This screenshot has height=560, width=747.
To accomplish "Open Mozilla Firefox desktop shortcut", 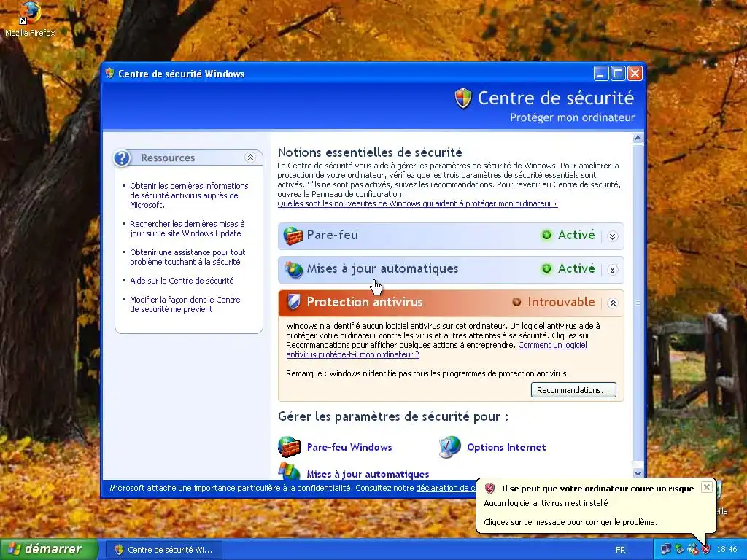I will [x=29, y=19].
